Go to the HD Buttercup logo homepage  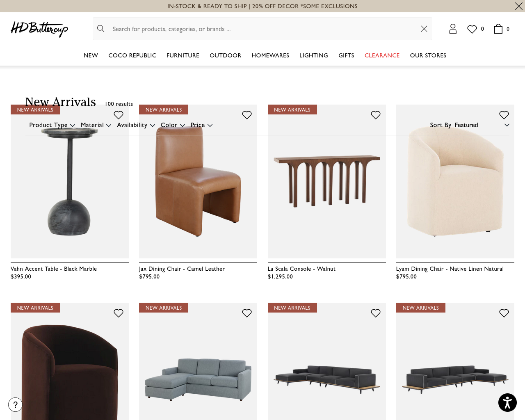click(39, 29)
